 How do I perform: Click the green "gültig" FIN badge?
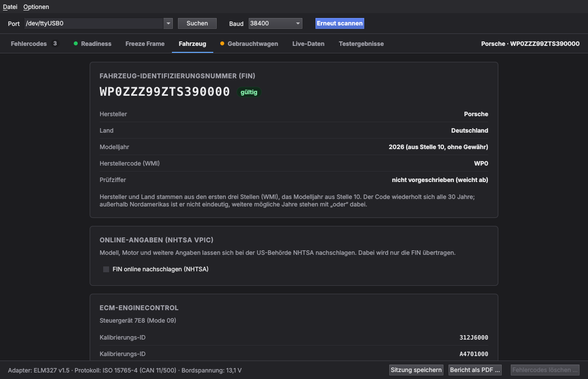click(x=249, y=92)
